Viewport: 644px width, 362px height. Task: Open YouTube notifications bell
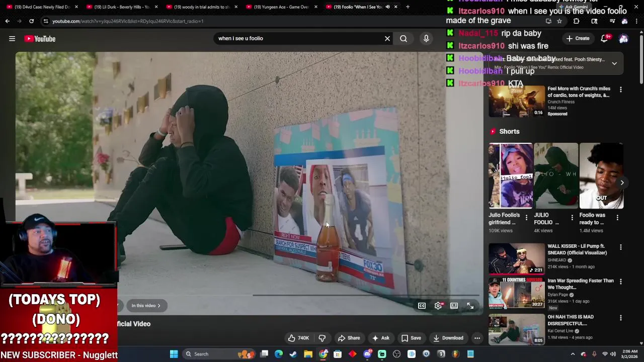pyautogui.click(x=605, y=38)
